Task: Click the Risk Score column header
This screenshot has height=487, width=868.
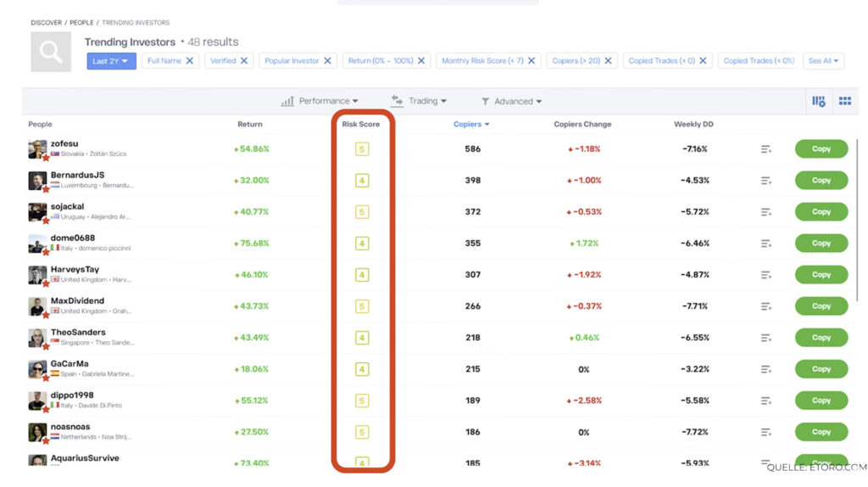Action: (361, 124)
